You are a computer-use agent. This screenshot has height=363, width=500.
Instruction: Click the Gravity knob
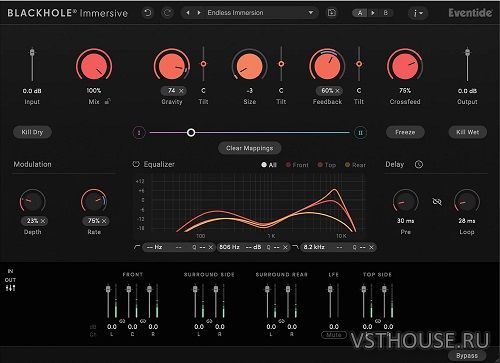point(172,66)
